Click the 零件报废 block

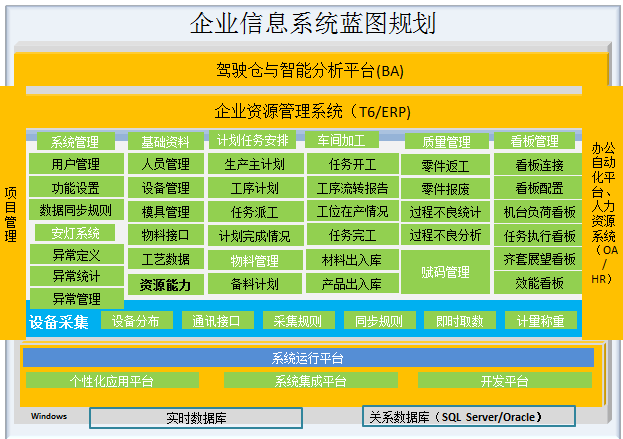pyautogui.click(x=445, y=188)
